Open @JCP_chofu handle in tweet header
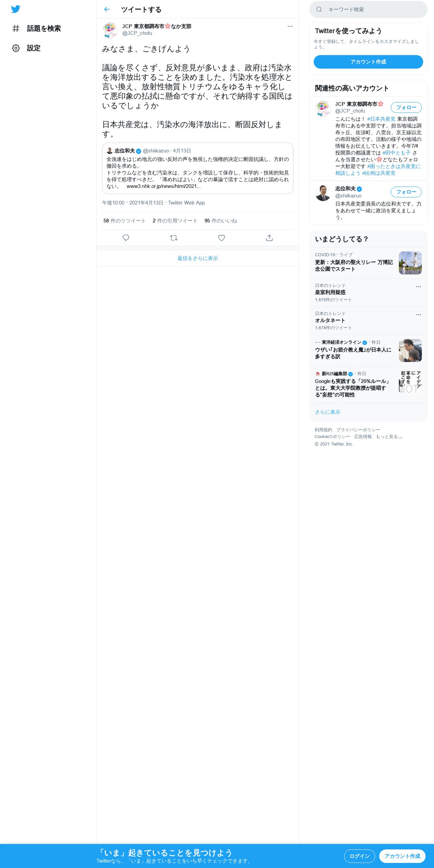Screen dimensions: 434x868 pos(137,33)
